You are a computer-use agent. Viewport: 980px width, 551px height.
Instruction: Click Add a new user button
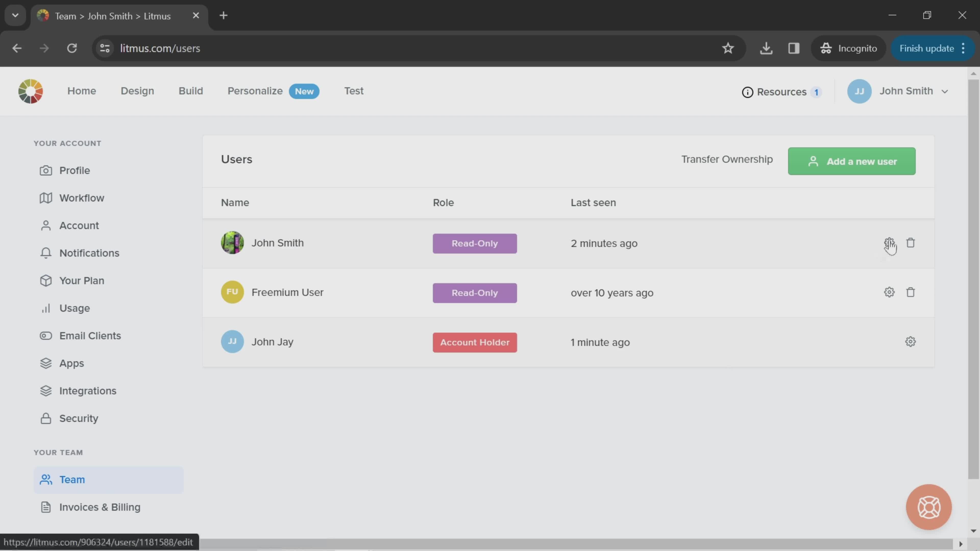point(851,161)
